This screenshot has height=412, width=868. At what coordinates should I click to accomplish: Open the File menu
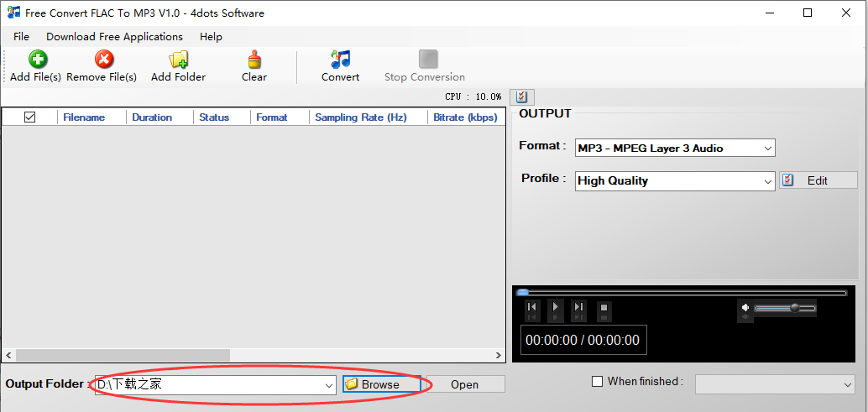click(21, 37)
